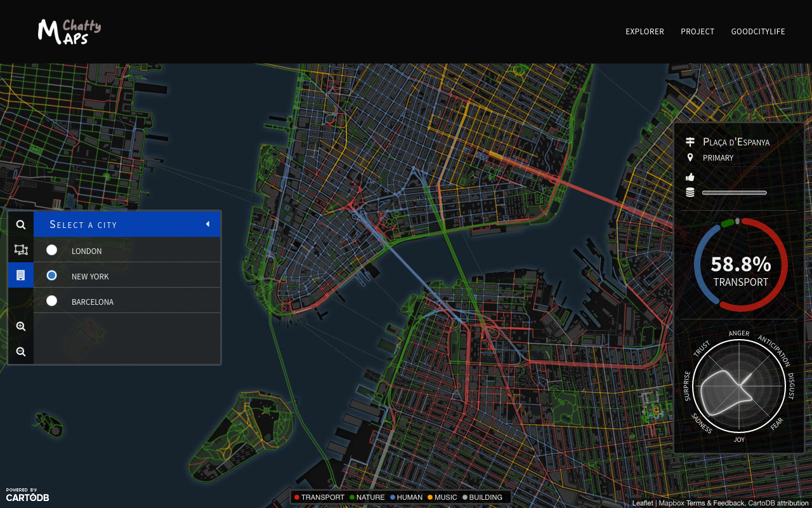Click the Chatty Maps logo

69,30
